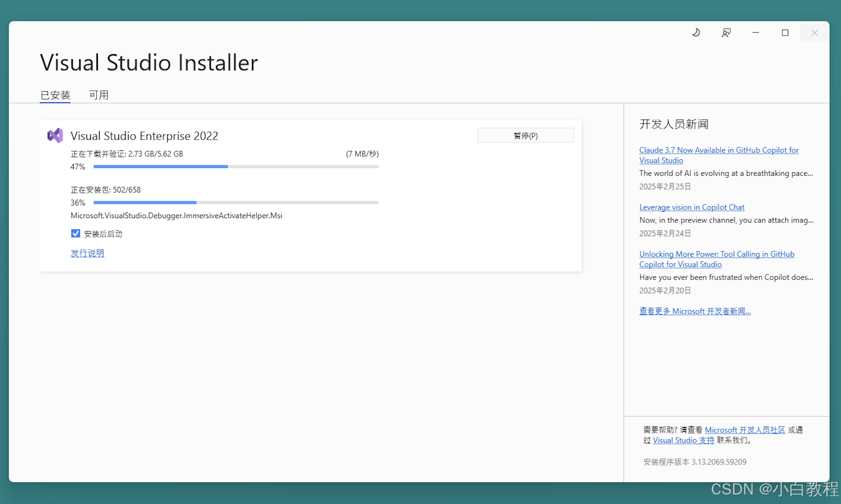
Task: Close the Visual Studio Installer window
Action: 814,33
